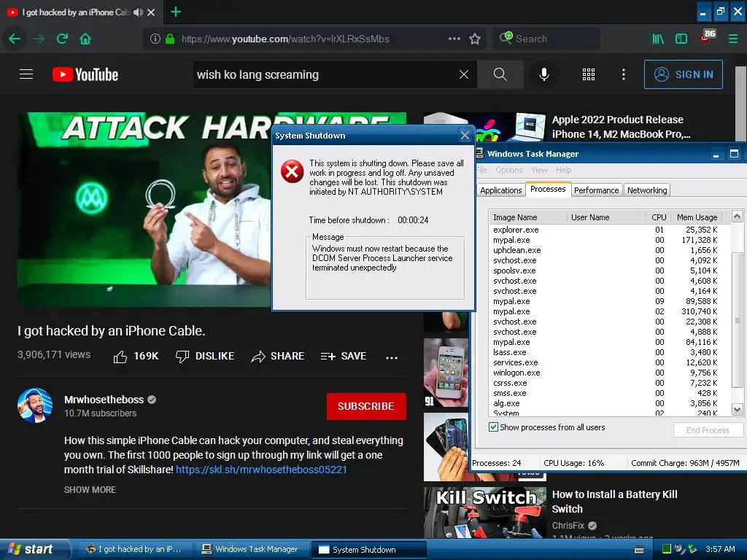Viewport: 747px width, 560px height.
Task: Toggle browser sidebar icon
Action: tap(681, 39)
